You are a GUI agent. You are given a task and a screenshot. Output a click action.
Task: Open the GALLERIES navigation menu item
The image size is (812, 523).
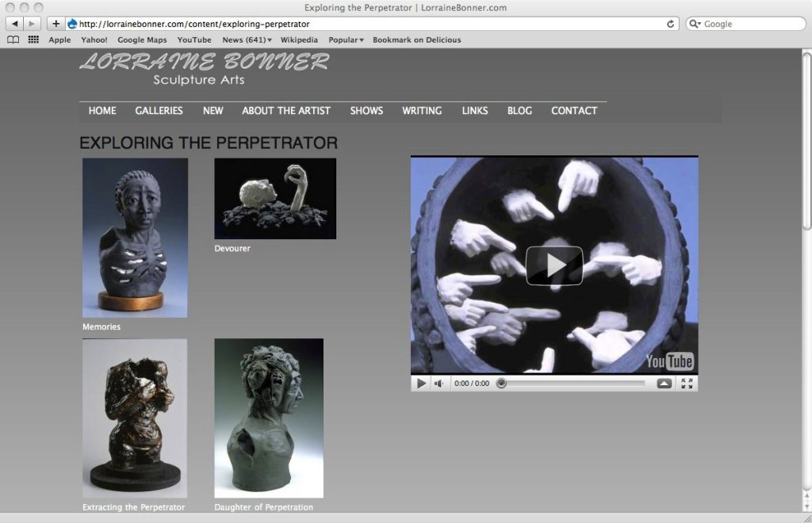[x=159, y=111]
